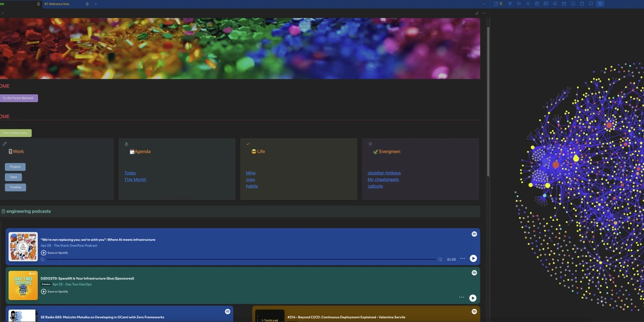Click Spotify logo on Stack Overflow episode card
This screenshot has height=322, width=644.
pos(474,234)
